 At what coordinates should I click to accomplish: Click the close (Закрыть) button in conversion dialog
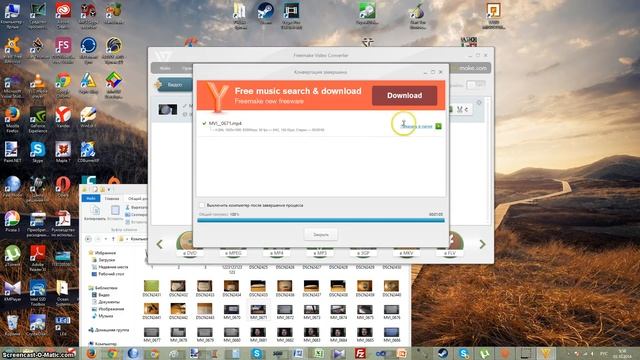(x=320, y=235)
